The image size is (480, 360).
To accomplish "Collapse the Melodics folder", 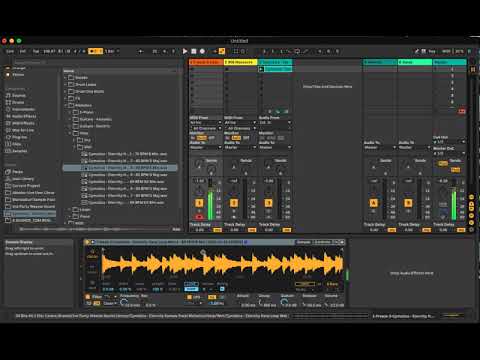I will click(x=66, y=105).
